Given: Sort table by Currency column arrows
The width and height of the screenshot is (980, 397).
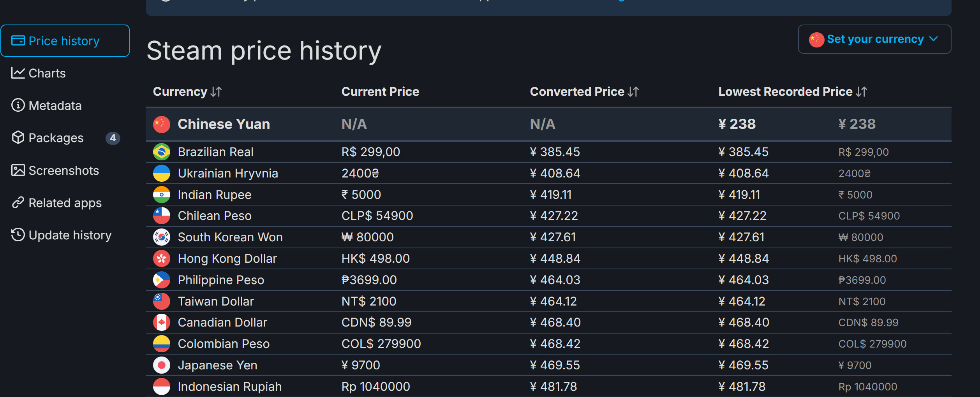Looking at the screenshot, I should tap(216, 92).
